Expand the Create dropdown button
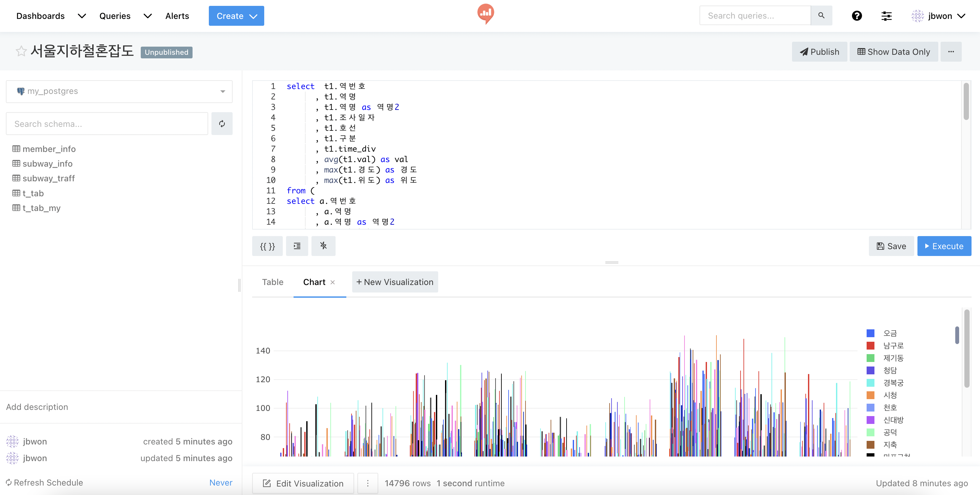Image resolution: width=980 pixels, height=495 pixels. [x=236, y=16]
